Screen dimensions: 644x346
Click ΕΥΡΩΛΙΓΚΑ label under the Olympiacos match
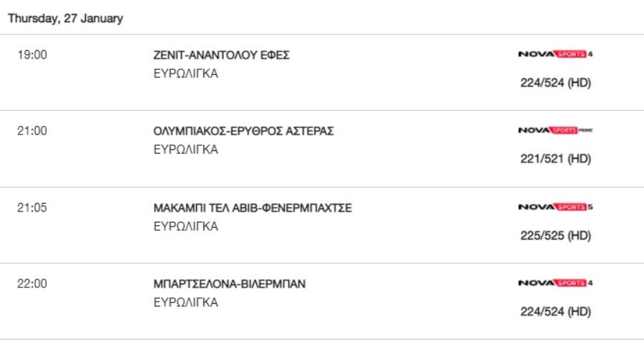(185, 149)
